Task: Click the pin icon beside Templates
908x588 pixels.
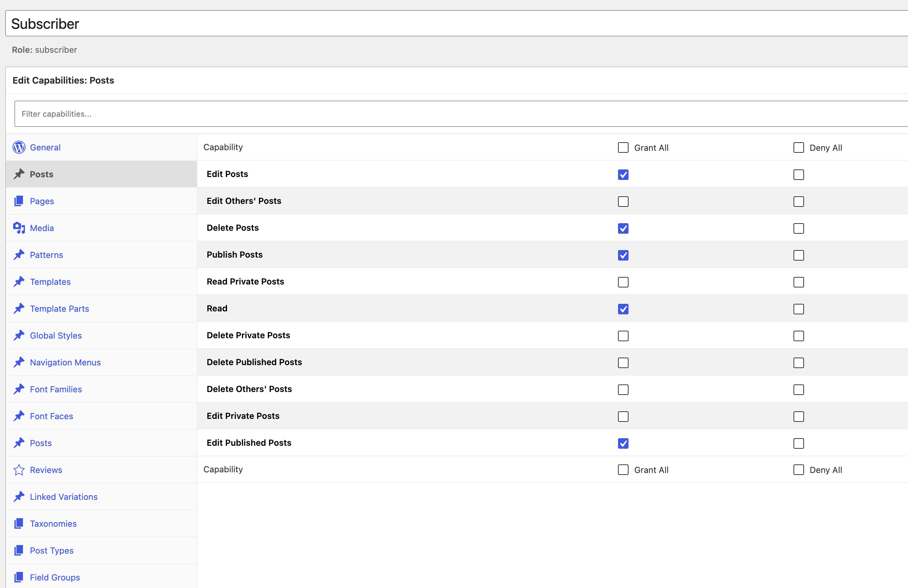Action: (x=19, y=282)
